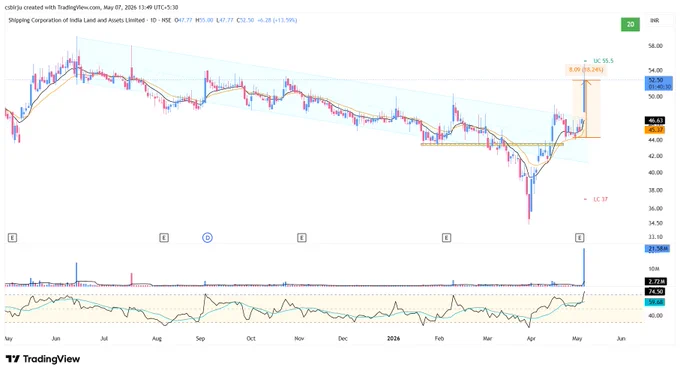Click the csbirju created with TradingView.com caption
The image size is (680, 373).
coord(91,7)
